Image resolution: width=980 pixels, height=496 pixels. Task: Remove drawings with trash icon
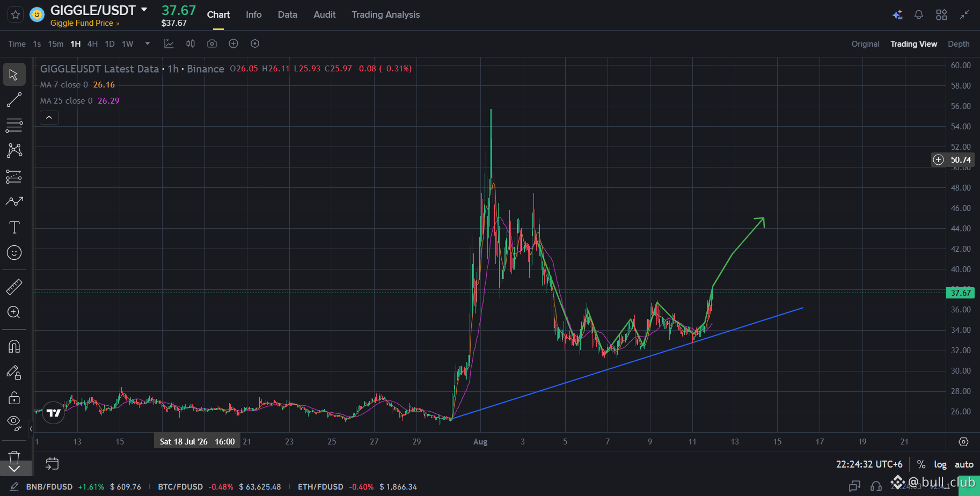click(14, 456)
